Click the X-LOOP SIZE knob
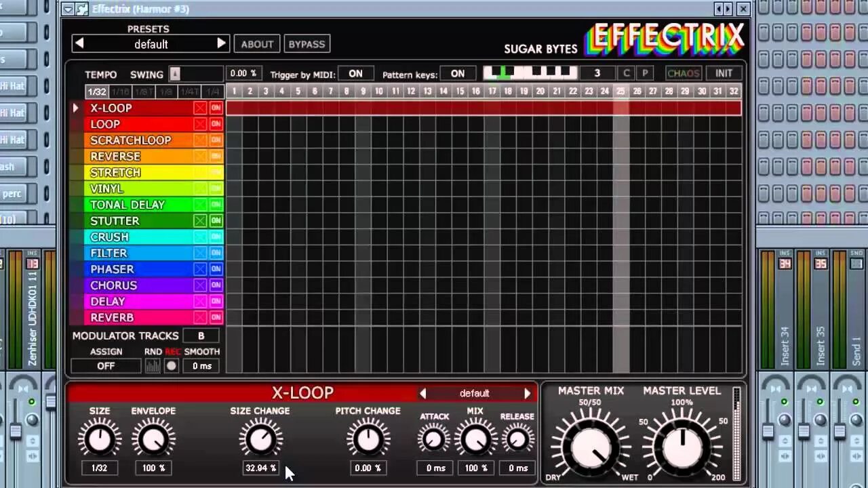Screen dimensions: 868x488 100,439
